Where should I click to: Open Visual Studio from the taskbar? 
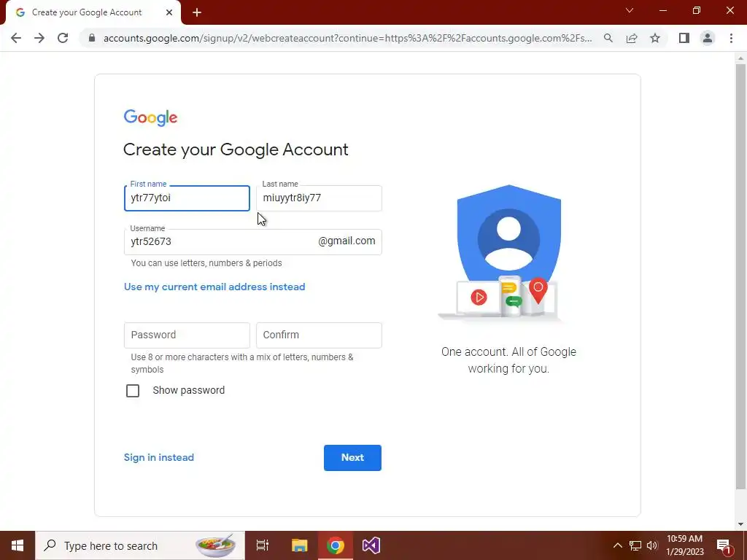tap(371, 545)
